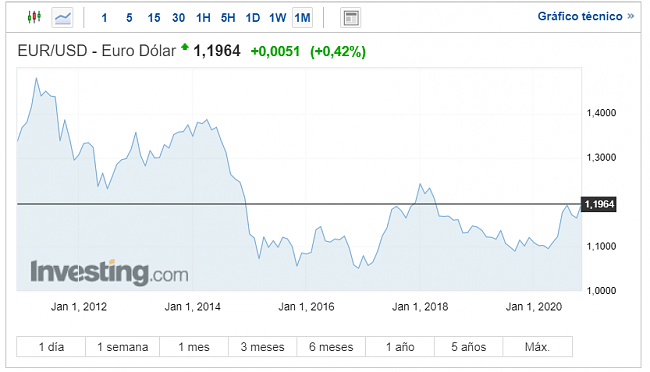Choose the 1D interval
650x372 pixels.
coord(252,18)
